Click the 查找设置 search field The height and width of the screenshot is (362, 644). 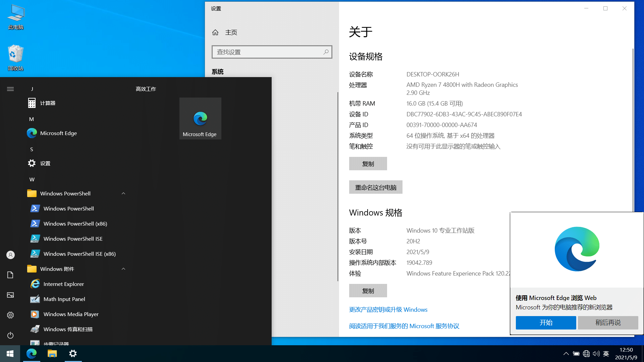coord(272,52)
